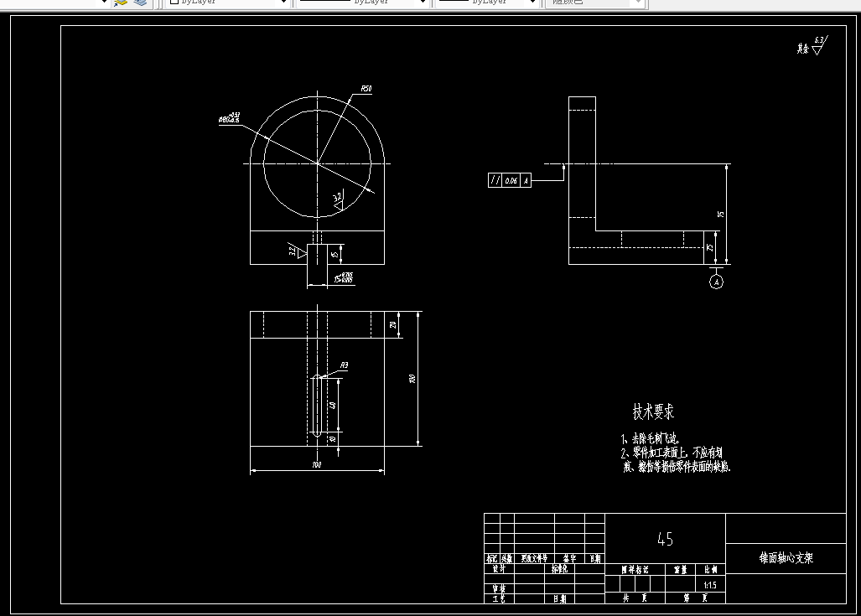Image resolution: width=861 pixels, height=616 pixels.
Task: Select the 图样标记 cell label
Action: coord(635,569)
